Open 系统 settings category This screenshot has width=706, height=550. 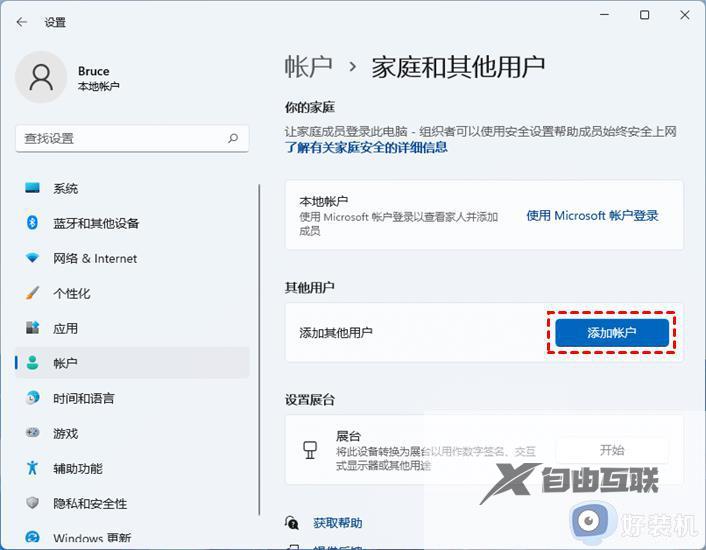tap(132, 188)
